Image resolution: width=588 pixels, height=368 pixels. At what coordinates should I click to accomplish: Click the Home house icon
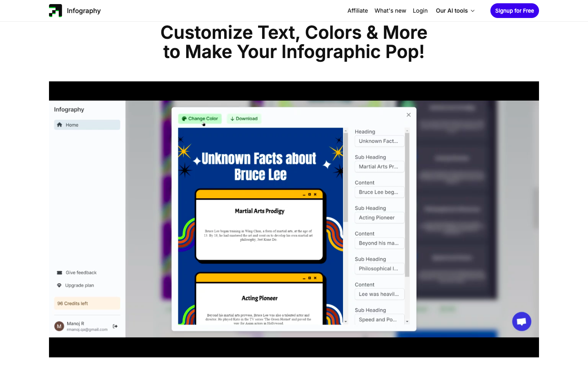pyautogui.click(x=60, y=125)
